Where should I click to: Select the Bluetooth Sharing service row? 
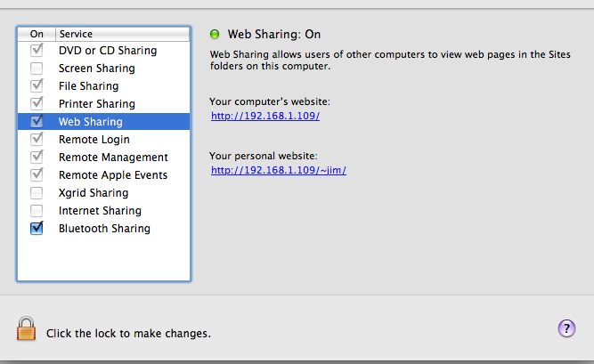pyautogui.click(x=103, y=229)
